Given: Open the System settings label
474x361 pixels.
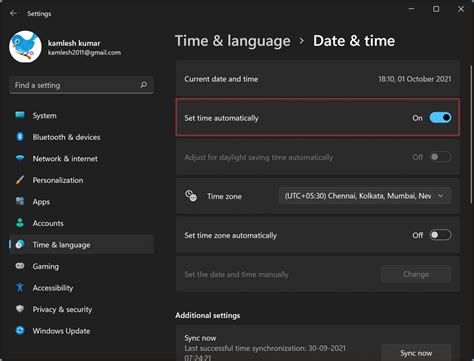Looking at the screenshot, I should tap(44, 116).
